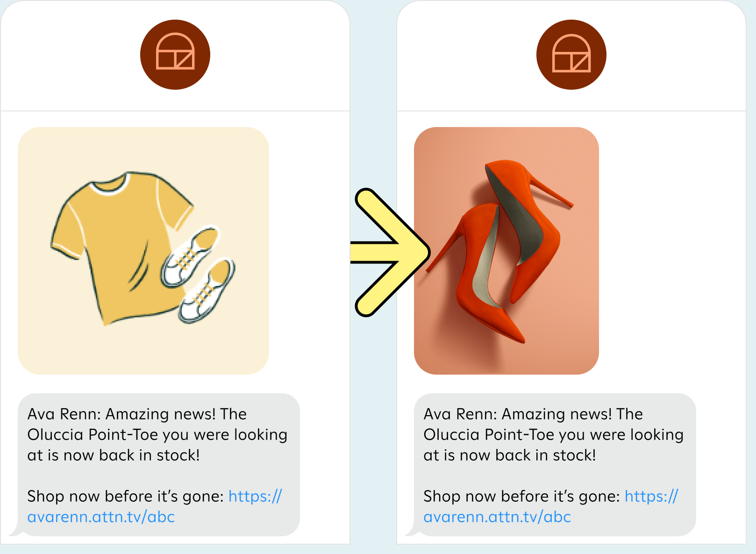Screen dimensions: 756x554
Task: Click the https:// link text in the left bubble
Action: click(255, 496)
